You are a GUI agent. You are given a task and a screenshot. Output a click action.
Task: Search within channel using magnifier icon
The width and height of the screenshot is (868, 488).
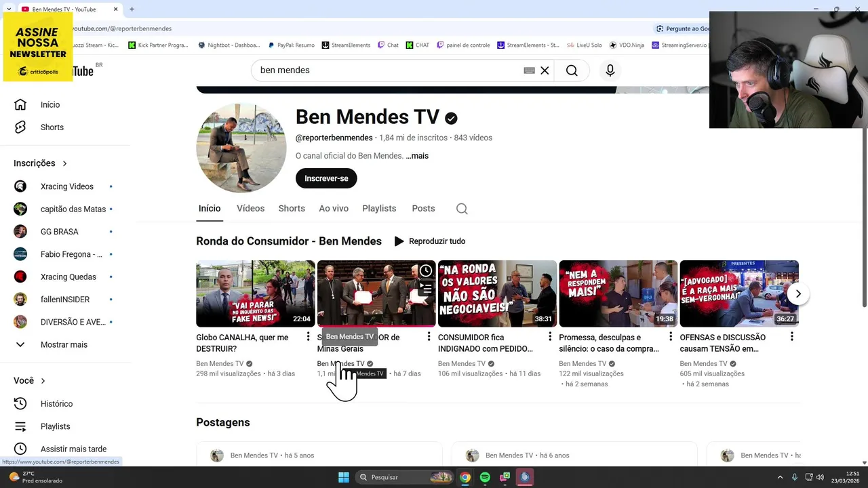point(462,209)
